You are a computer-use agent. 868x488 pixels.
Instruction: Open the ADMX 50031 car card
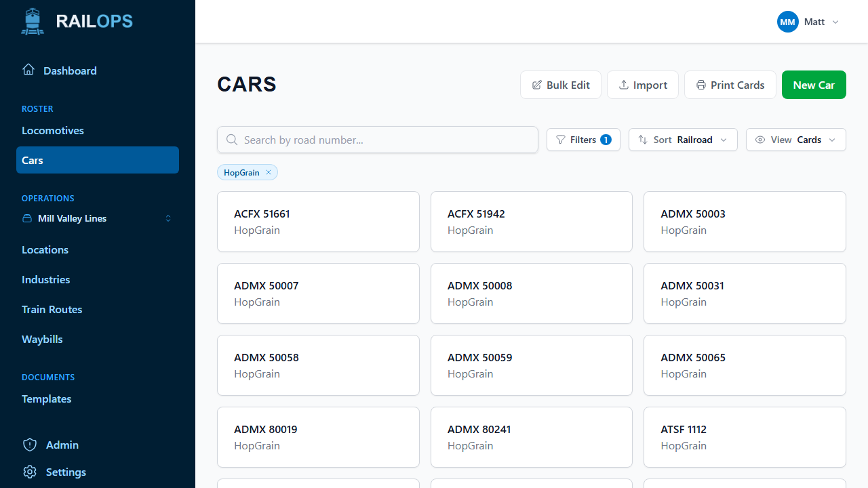(x=745, y=293)
